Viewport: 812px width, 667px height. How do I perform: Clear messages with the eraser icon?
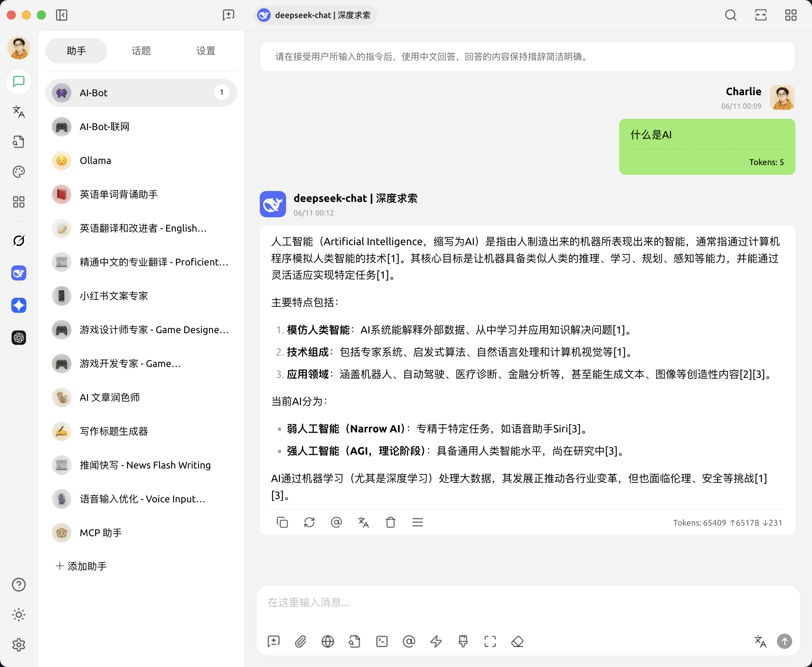coord(517,641)
